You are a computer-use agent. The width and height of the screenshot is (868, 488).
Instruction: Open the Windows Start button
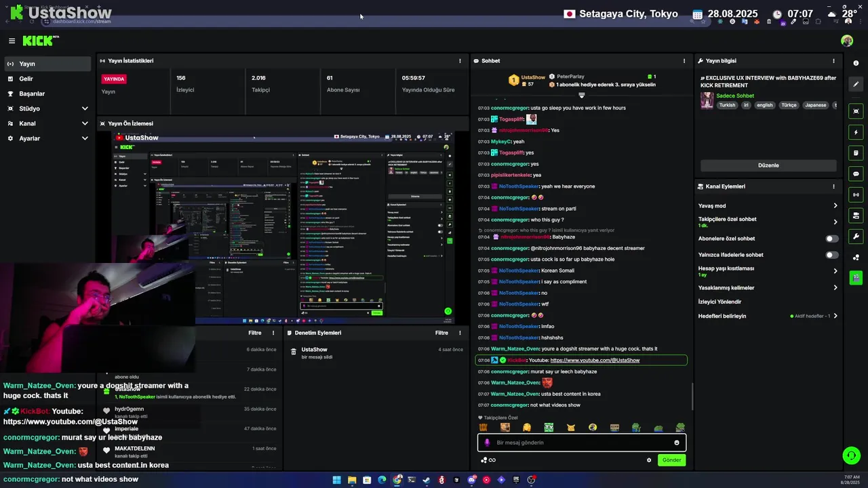click(336, 480)
